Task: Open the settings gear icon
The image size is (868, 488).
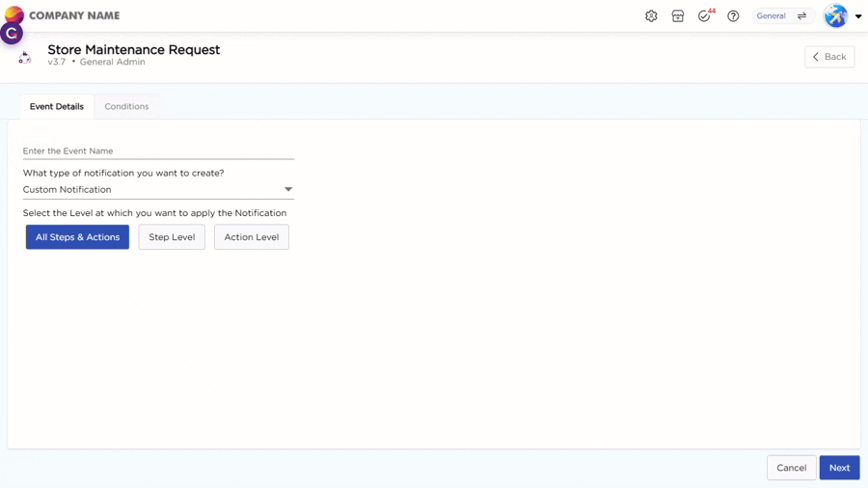Action: 651,16
